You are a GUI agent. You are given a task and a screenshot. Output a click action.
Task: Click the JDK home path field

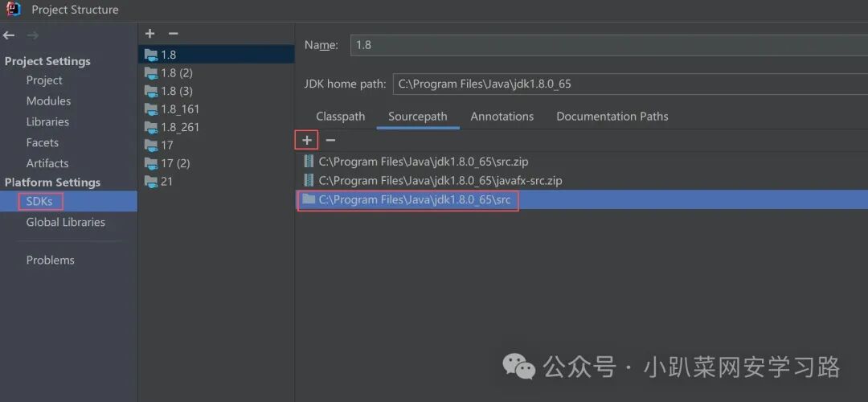coord(630,84)
